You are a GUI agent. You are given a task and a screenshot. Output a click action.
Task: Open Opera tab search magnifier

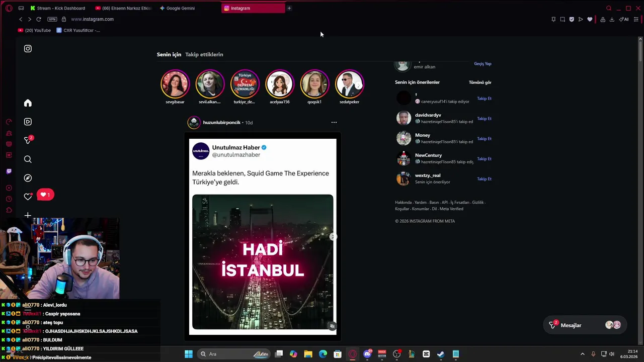pos(609,8)
